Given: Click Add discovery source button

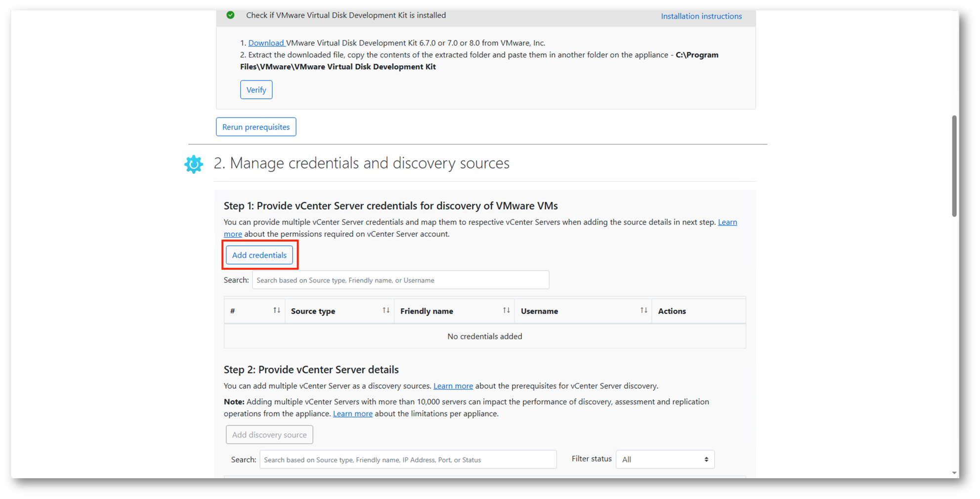Looking at the screenshot, I should click(269, 435).
